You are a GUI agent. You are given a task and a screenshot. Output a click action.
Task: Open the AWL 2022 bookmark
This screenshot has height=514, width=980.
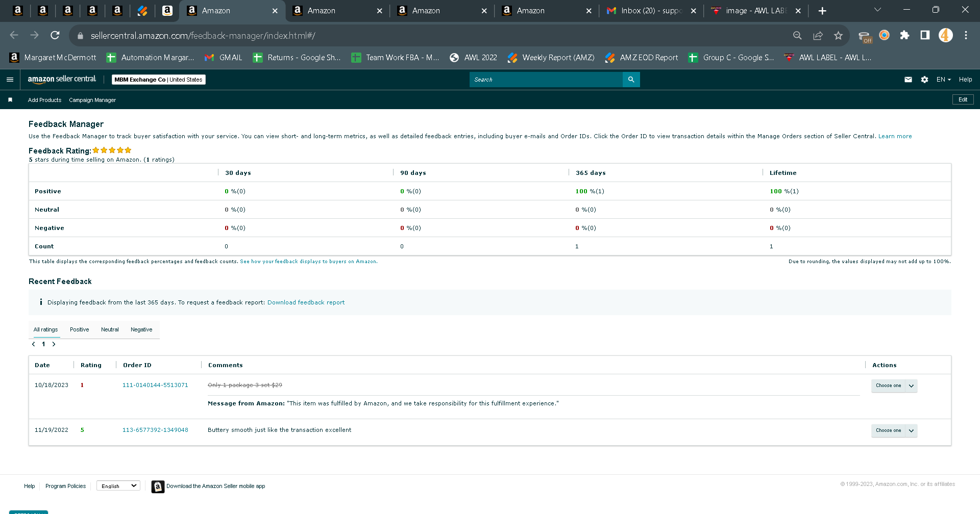473,58
